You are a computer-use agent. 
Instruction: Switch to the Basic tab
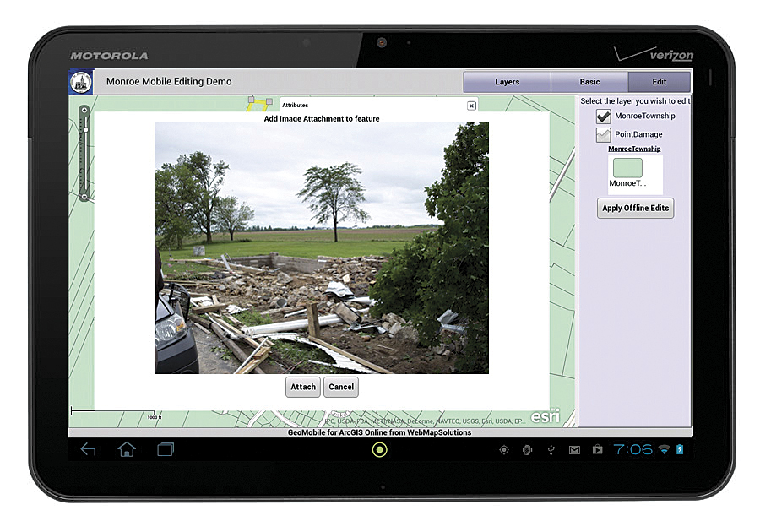[589, 82]
